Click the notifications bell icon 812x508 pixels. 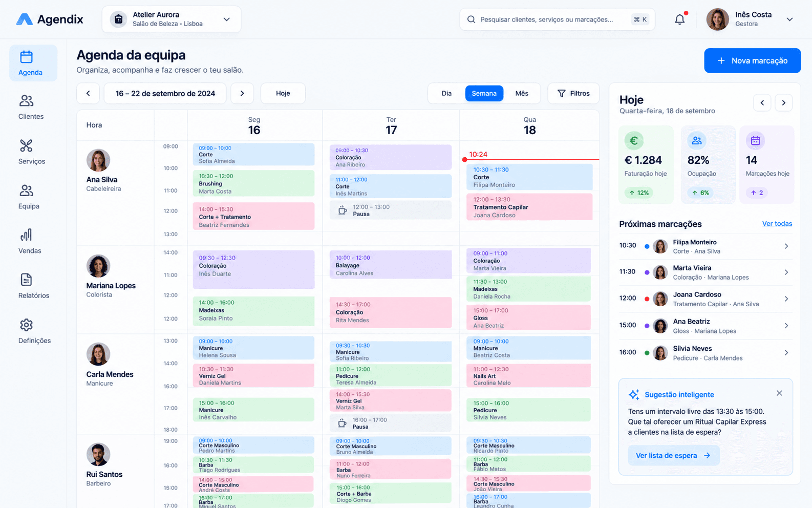(679, 19)
